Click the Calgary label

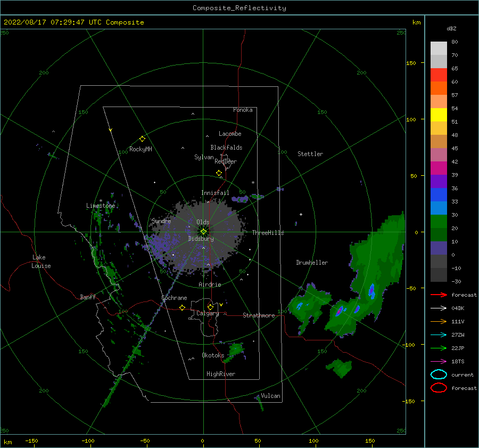tap(208, 313)
